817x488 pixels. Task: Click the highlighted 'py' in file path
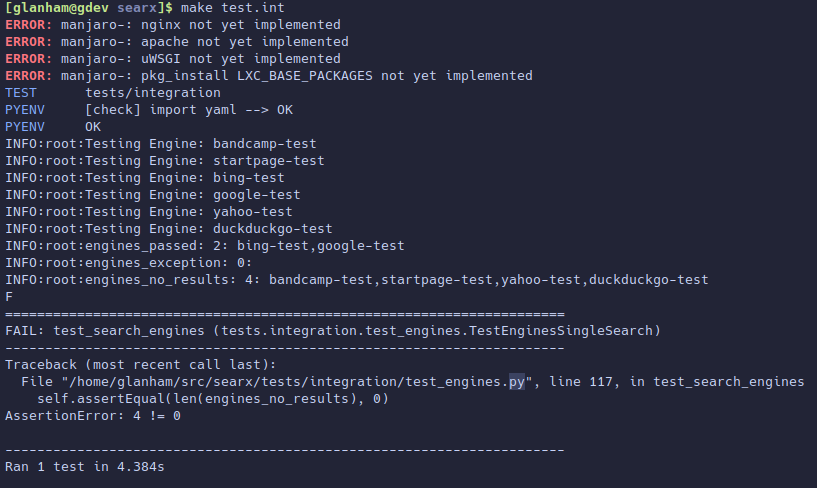click(x=517, y=382)
